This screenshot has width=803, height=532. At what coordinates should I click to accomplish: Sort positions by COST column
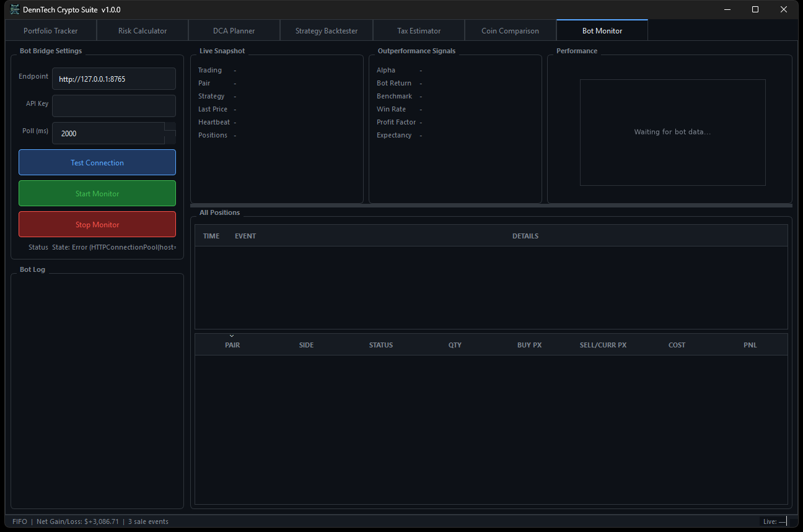(677, 345)
